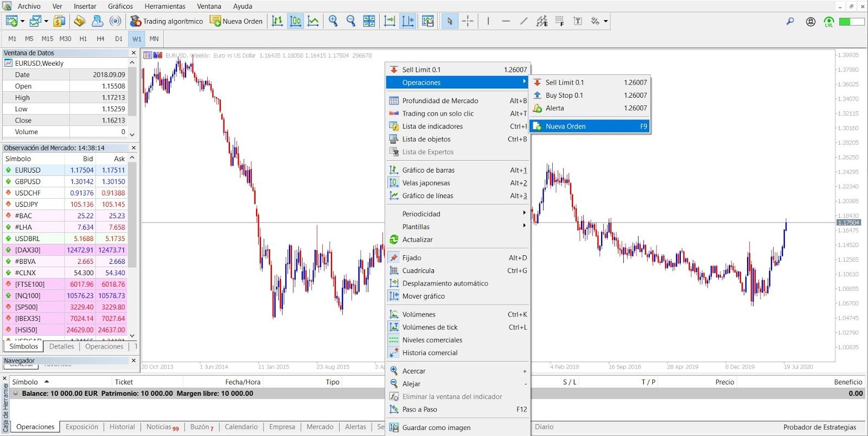Click the Nueva Orden toolbar button
This screenshot has width=868, height=436.
tap(236, 21)
